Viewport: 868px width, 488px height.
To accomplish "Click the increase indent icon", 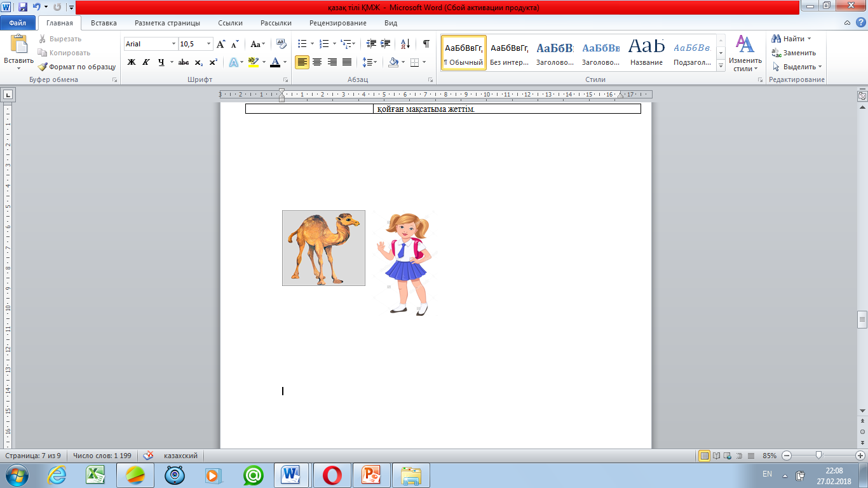I will point(385,44).
